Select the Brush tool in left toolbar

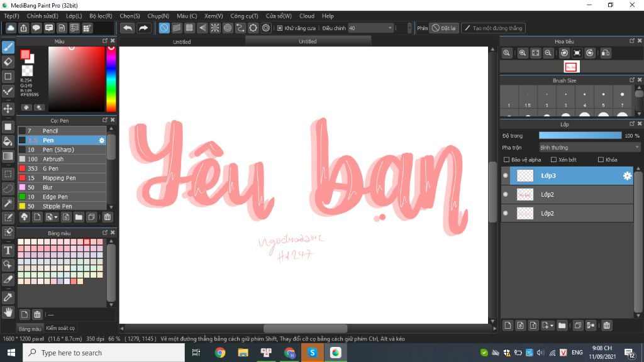8,47
